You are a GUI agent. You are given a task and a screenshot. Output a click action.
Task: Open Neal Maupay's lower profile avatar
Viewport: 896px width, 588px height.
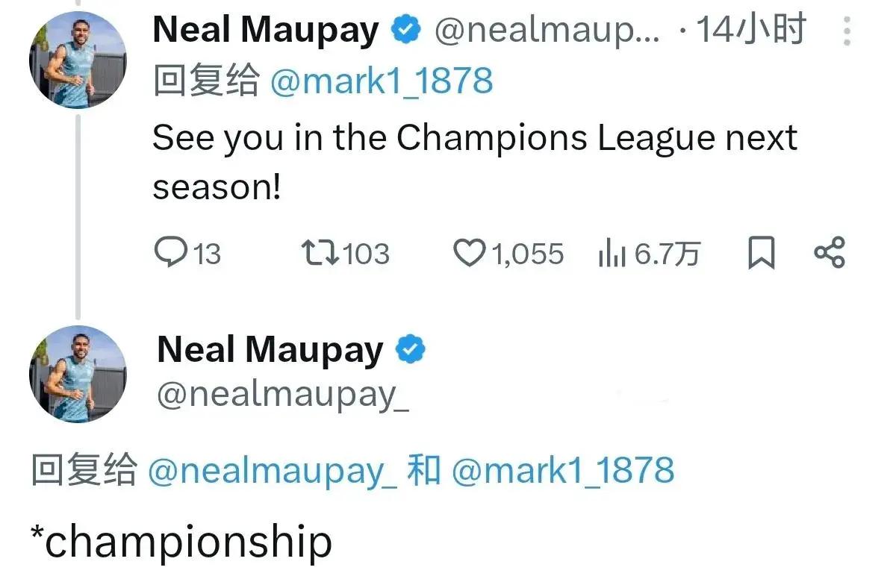click(78, 374)
